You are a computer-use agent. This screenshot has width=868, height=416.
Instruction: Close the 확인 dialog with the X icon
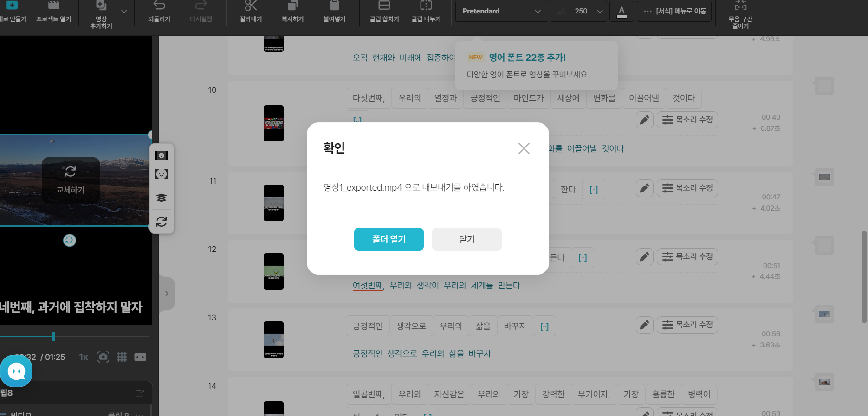524,148
